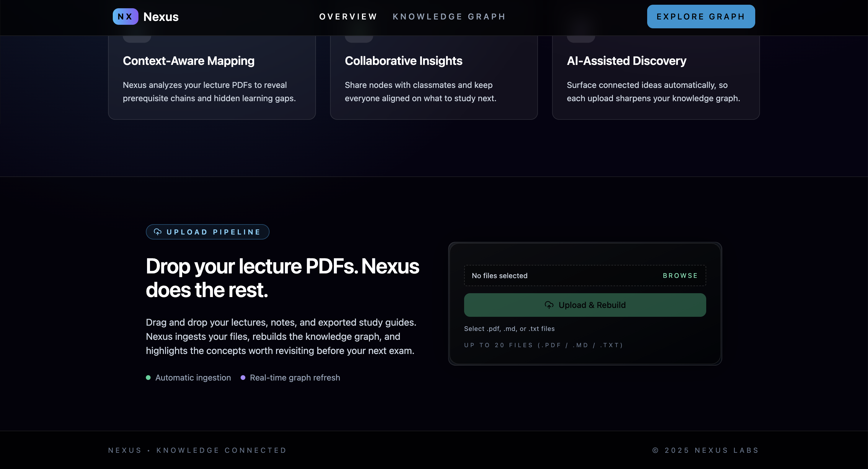
Task: Click purple dot beside Real-time graph refresh
Action: tap(243, 378)
